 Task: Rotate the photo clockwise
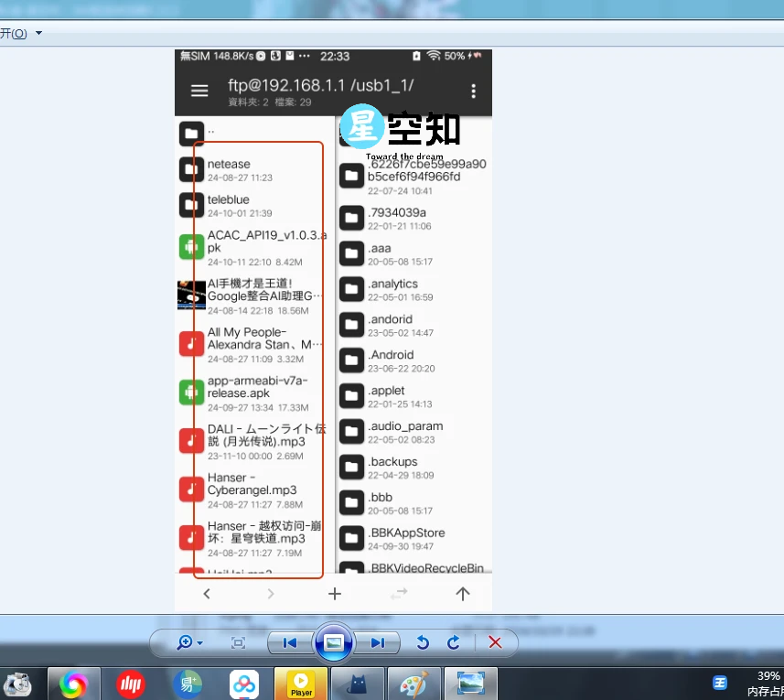tap(453, 642)
